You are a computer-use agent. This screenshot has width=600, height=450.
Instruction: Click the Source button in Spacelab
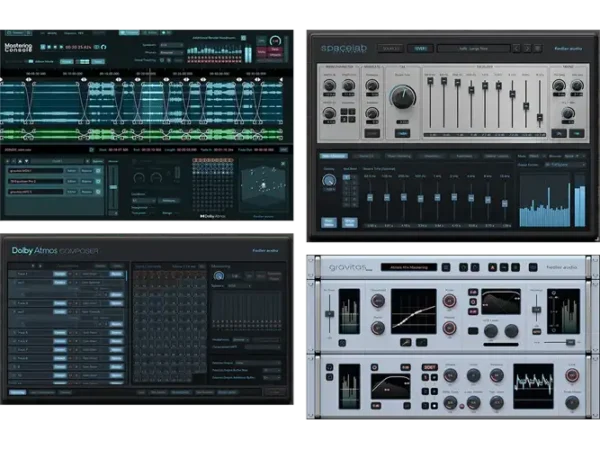click(x=391, y=49)
